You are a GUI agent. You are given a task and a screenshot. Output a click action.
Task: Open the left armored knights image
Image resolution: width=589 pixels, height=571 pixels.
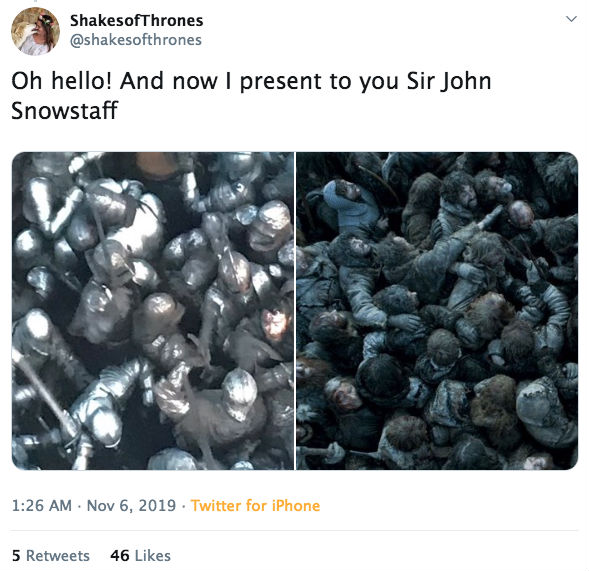[153, 311]
